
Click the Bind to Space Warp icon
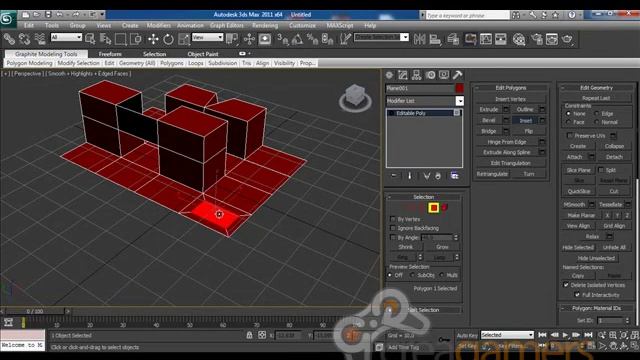point(40,39)
